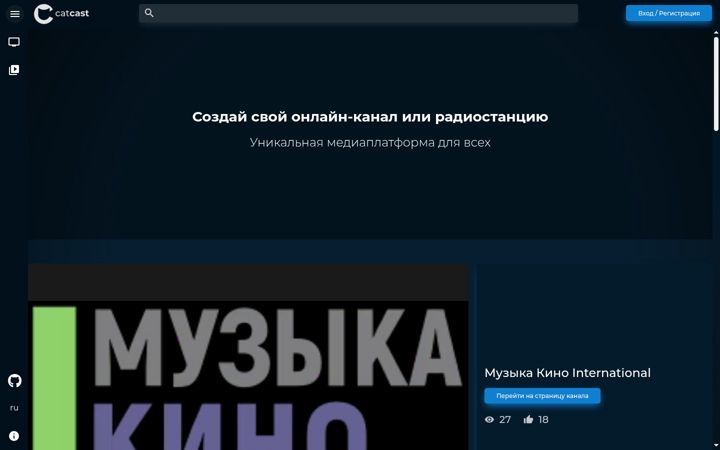Click the view count 27

click(x=505, y=420)
